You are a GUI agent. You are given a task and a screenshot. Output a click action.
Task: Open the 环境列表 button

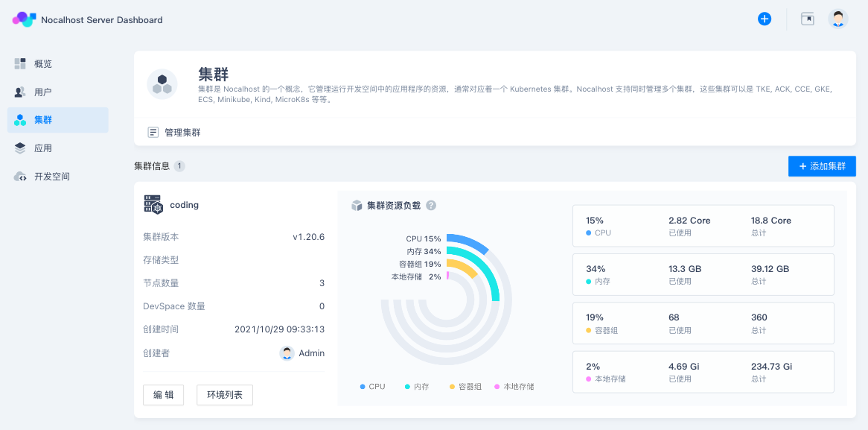[225, 395]
